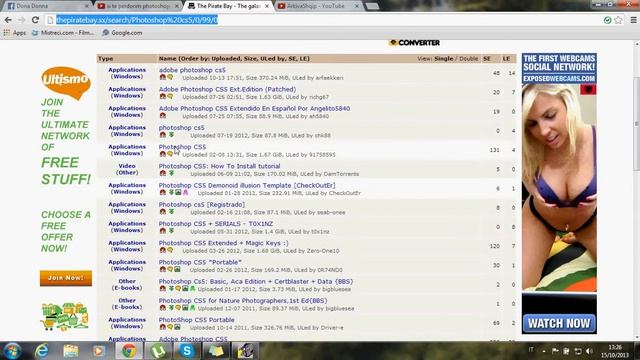The height and width of the screenshot is (360, 640).
Task: Open Photoshop CS5: How To Install tutorial
Action: pyautogui.click(x=219, y=166)
